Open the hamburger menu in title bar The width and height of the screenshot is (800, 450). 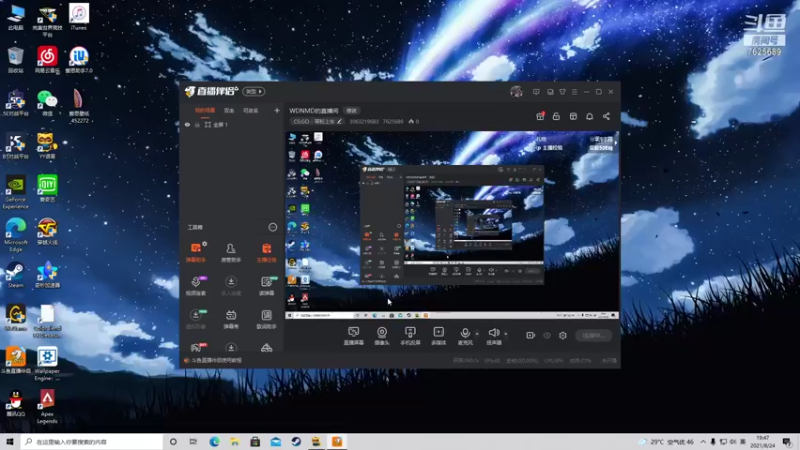tap(574, 92)
